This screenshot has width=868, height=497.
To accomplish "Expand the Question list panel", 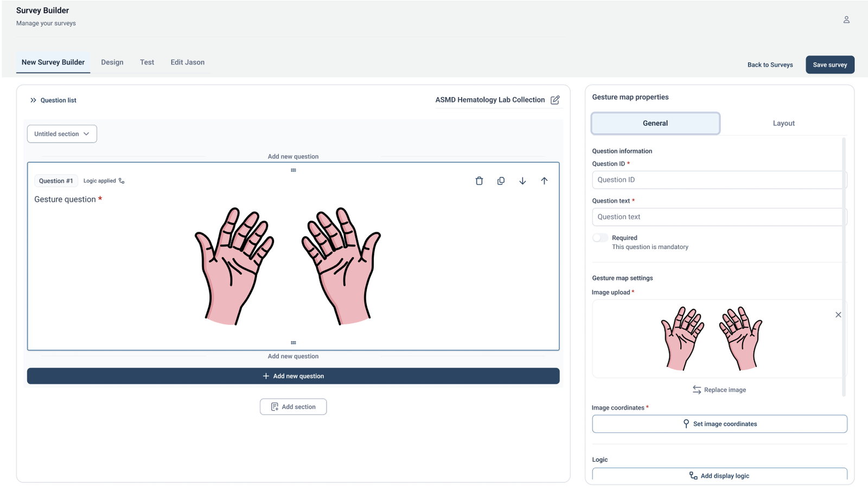I will point(33,100).
